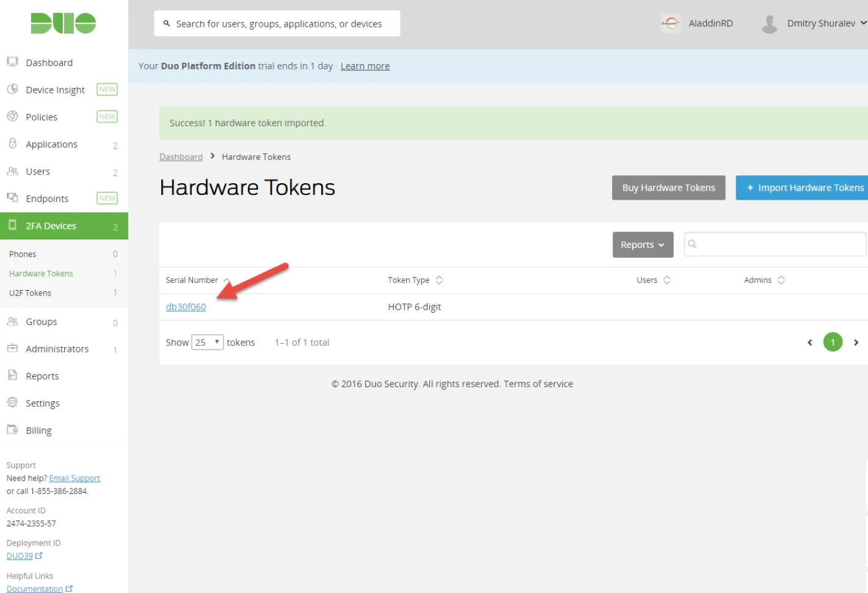Click the AladdinRD account logo
Screen dimensions: 868x593
[671, 23]
